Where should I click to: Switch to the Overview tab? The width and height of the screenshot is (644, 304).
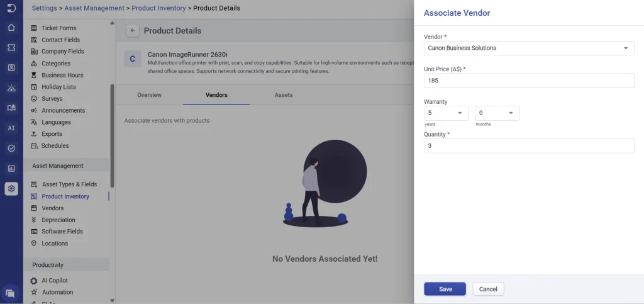(149, 95)
